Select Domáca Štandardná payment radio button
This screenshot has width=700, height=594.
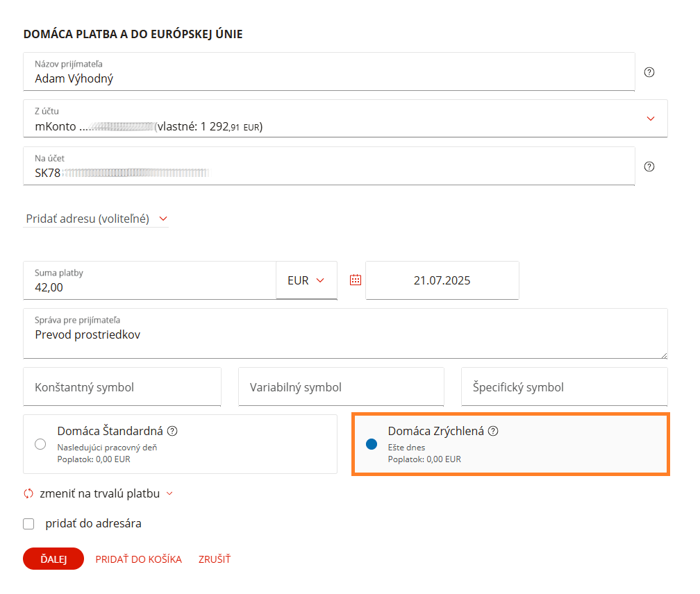pyautogui.click(x=40, y=444)
